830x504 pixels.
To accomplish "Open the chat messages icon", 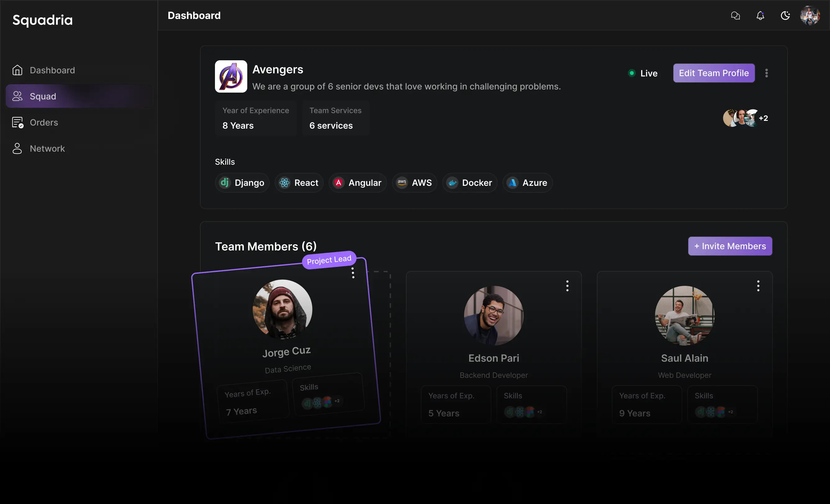I will pyautogui.click(x=735, y=16).
